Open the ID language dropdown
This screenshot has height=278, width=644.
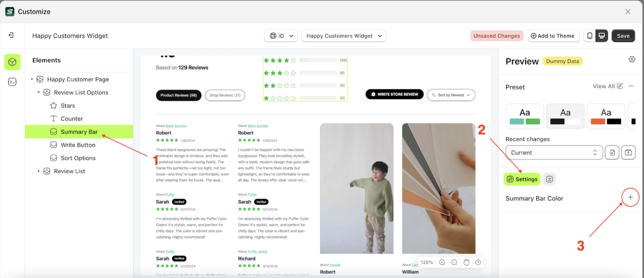281,36
